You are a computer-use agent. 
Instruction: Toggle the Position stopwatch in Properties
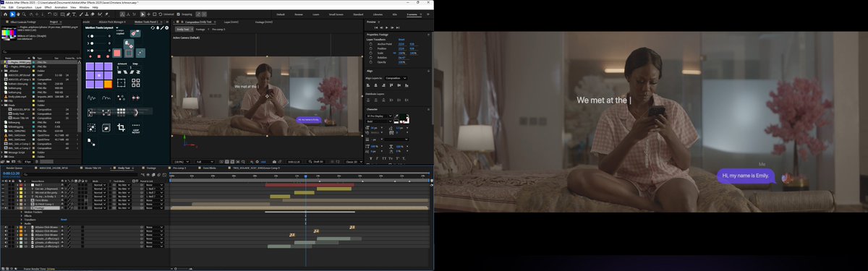click(370, 48)
